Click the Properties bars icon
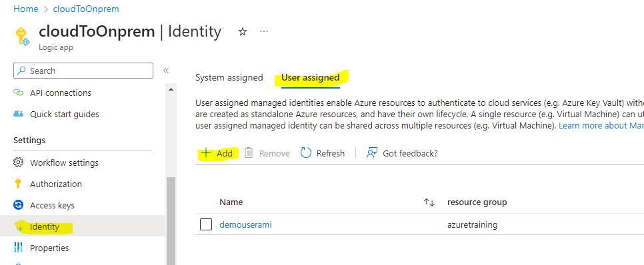This screenshot has height=265, width=644. [x=19, y=248]
